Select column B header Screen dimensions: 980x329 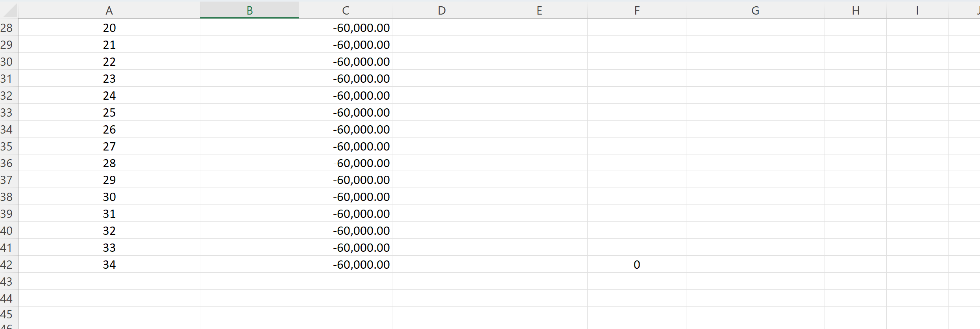(x=250, y=10)
